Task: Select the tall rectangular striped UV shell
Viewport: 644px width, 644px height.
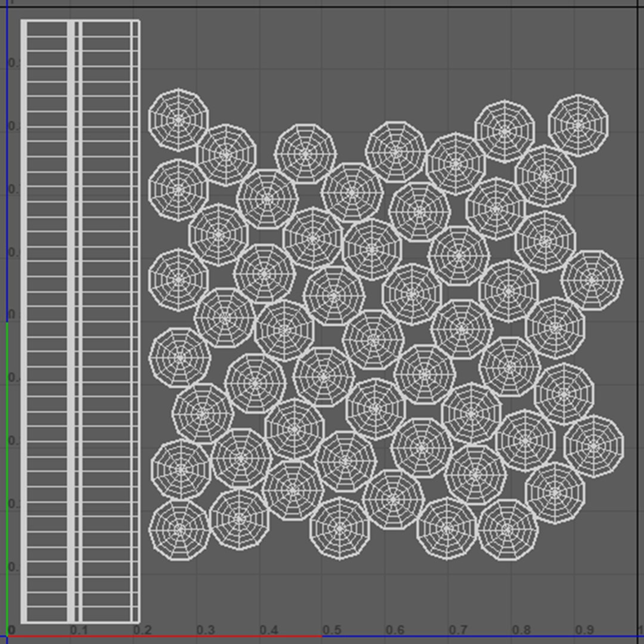Action: pyautogui.click(x=80, y=321)
